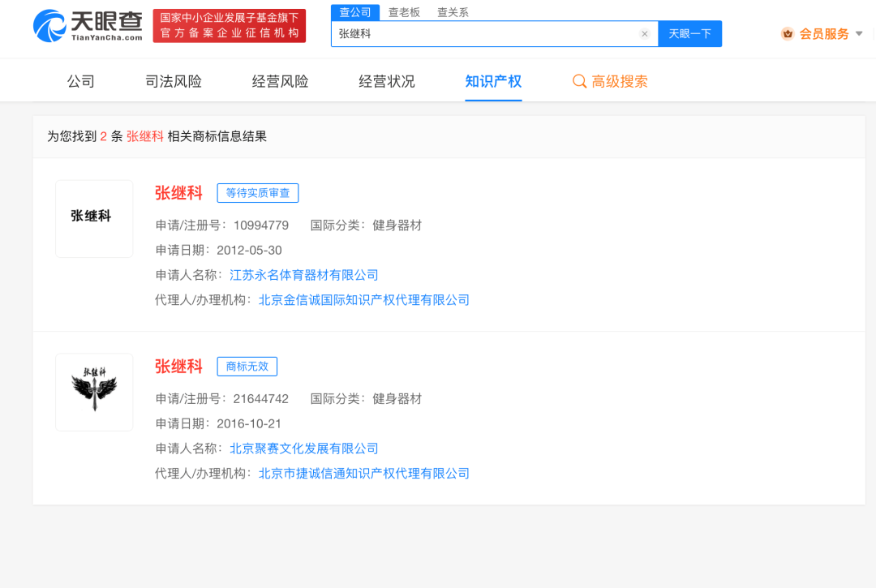Click the 商标无效 status tag
The image size is (876, 588).
(x=247, y=367)
